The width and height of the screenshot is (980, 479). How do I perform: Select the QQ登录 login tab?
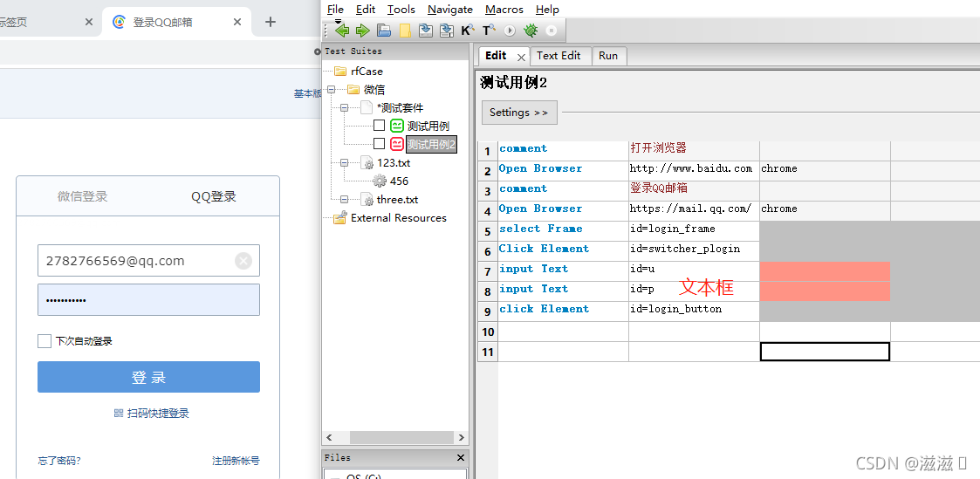[x=214, y=196]
